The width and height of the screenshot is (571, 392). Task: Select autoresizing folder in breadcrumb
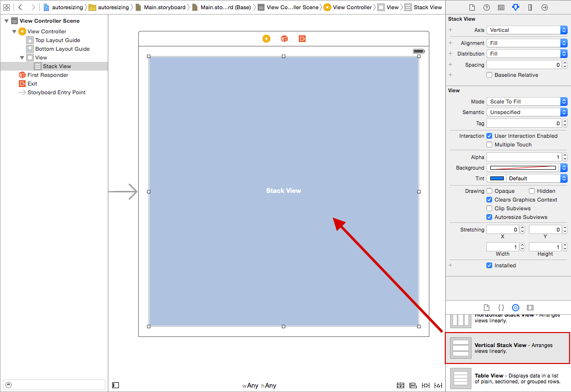click(109, 7)
